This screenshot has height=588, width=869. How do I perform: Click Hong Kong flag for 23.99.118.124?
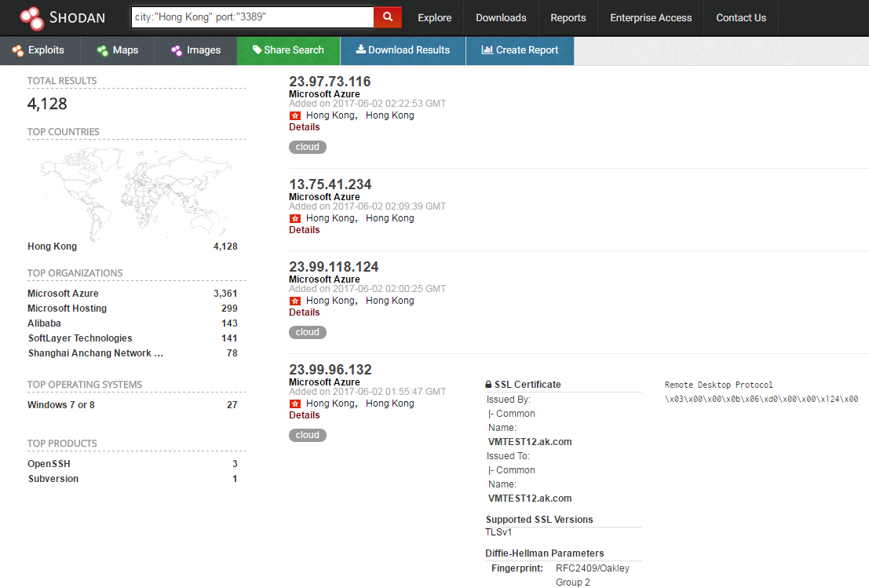pyautogui.click(x=295, y=301)
